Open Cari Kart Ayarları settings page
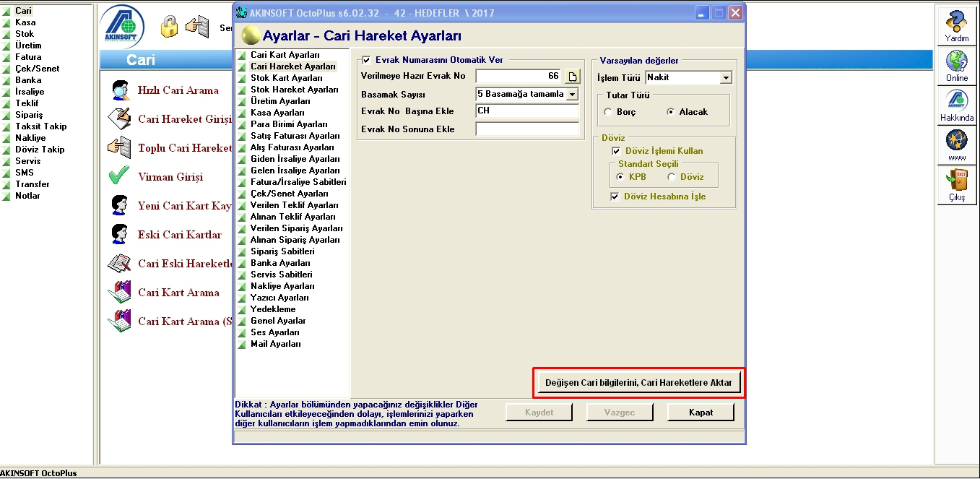 285,55
